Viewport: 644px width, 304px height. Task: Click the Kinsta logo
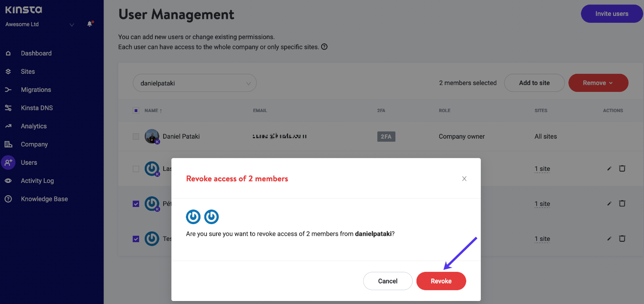click(24, 10)
